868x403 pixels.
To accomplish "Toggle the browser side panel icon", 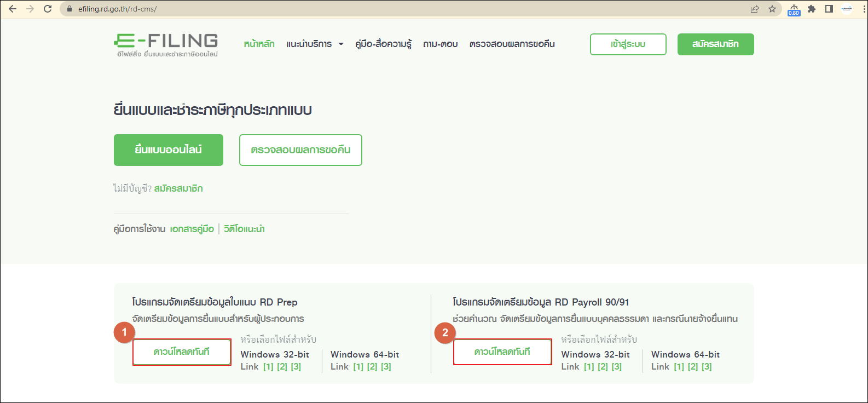I will pyautogui.click(x=829, y=9).
